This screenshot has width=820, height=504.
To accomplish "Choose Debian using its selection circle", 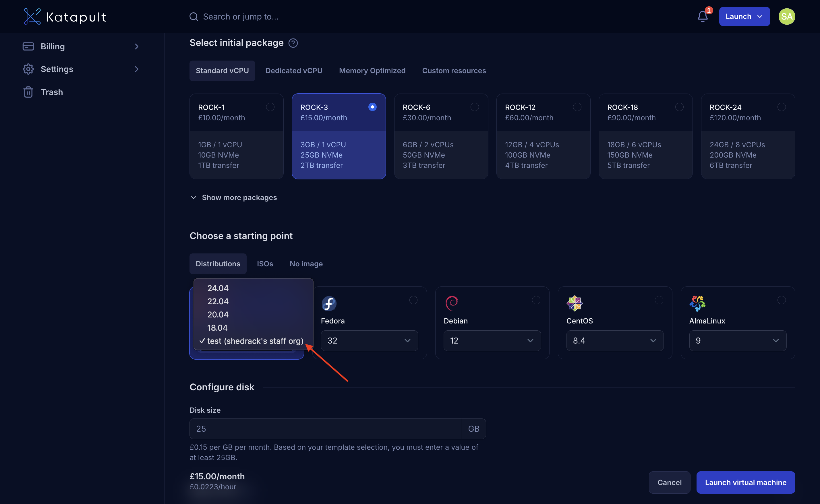I will click(x=535, y=300).
